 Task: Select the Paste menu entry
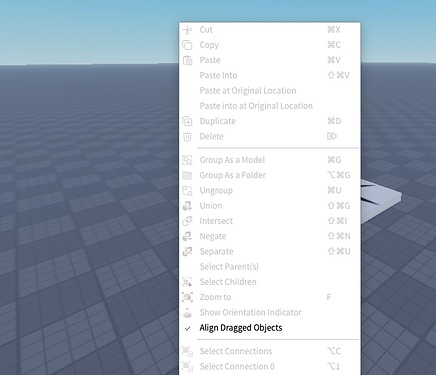[270, 60]
